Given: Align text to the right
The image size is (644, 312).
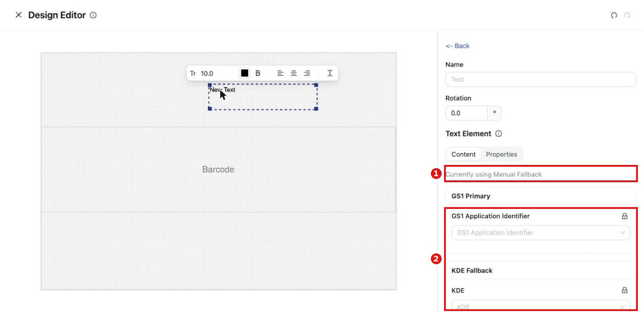Looking at the screenshot, I should 307,73.
